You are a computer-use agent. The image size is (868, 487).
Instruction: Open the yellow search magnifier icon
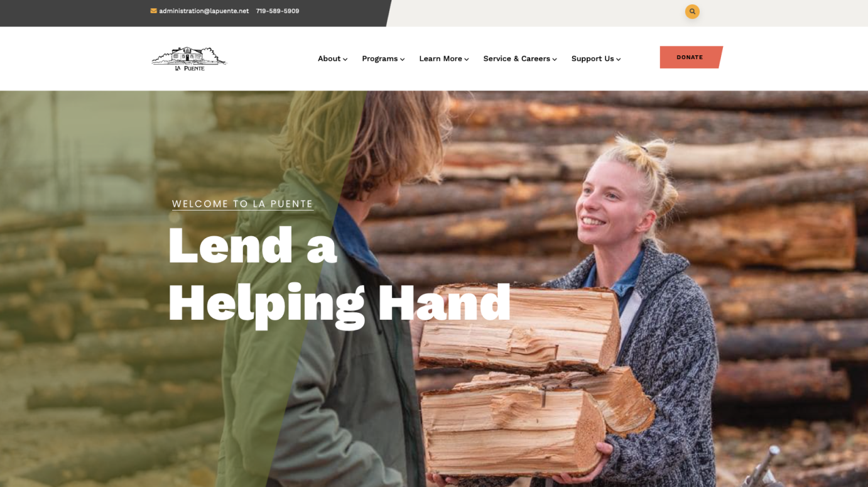click(x=692, y=11)
